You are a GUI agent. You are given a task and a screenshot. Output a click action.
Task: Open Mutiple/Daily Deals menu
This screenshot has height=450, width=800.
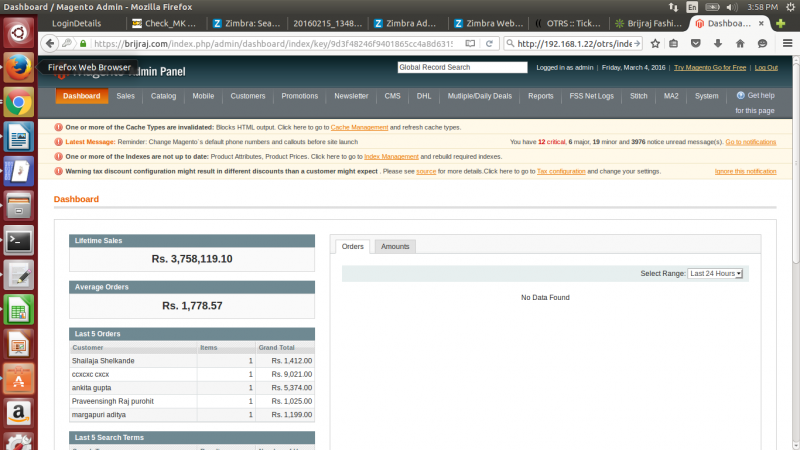[480, 96]
